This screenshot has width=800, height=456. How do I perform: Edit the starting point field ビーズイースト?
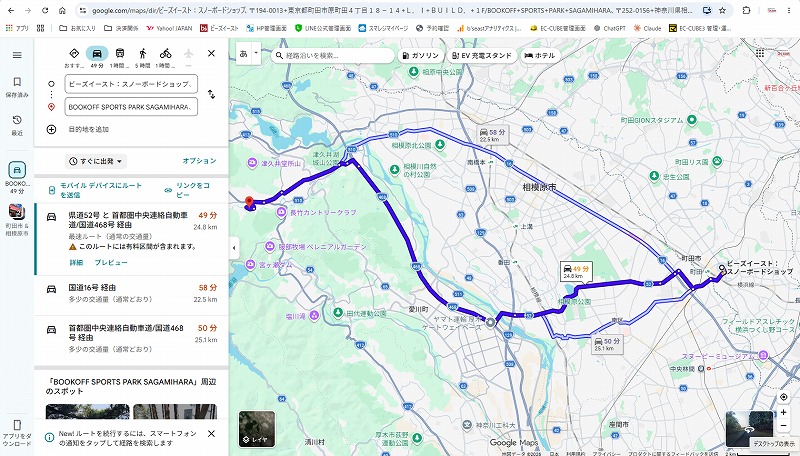[x=131, y=84]
